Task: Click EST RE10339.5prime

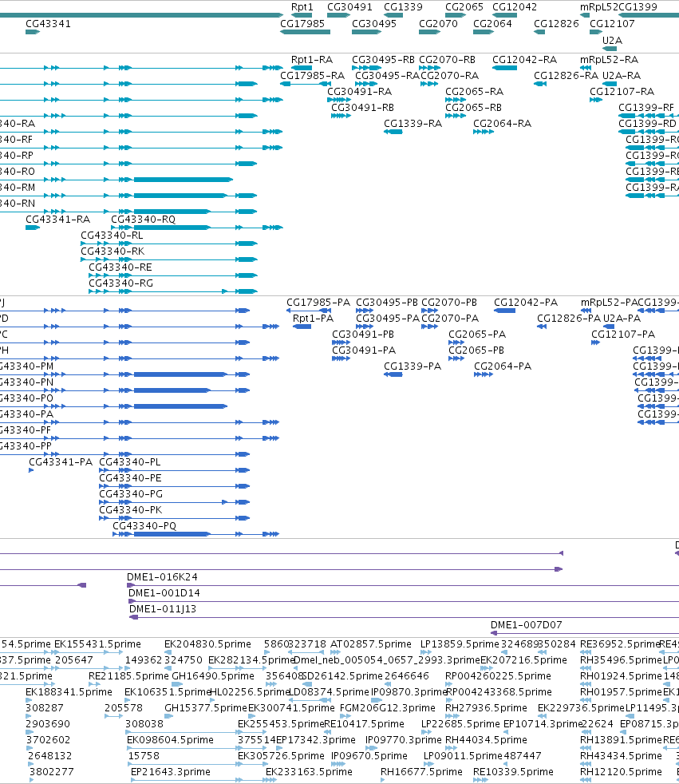Action: coord(513,773)
